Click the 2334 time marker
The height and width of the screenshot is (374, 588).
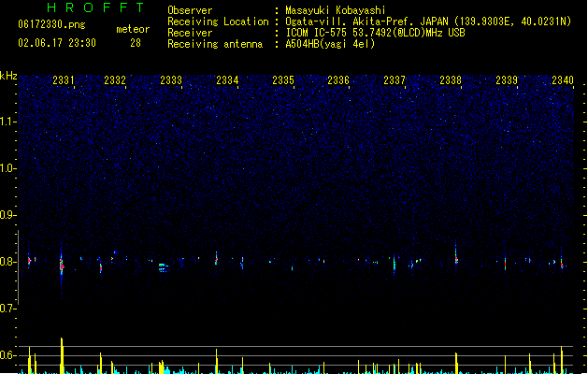[227, 80]
